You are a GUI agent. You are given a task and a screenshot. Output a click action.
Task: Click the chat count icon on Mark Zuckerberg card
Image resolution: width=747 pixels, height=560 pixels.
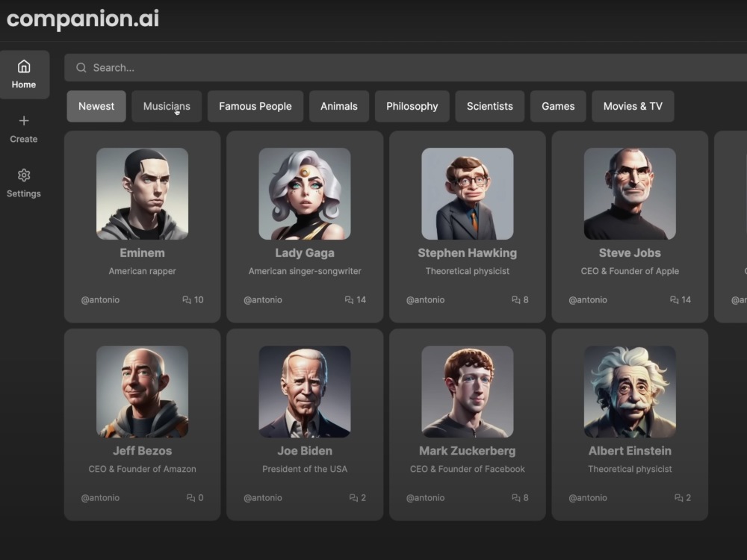[516, 497]
